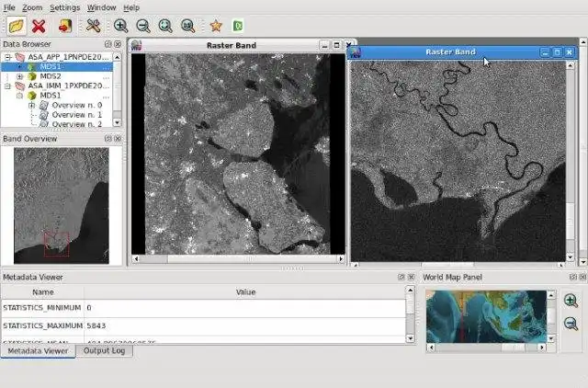The height and width of the screenshot is (388, 588).
Task: Click the exit door toolbar icon
Action: point(64,26)
